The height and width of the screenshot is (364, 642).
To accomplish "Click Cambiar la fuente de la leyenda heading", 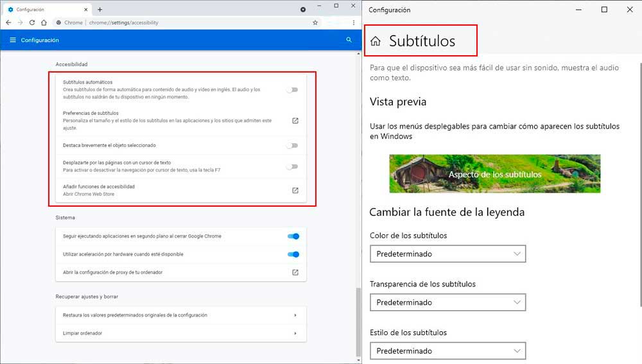I will coord(447,212).
